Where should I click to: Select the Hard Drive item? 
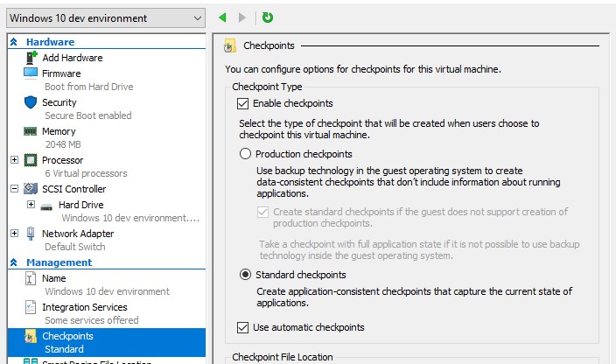tap(80, 205)
